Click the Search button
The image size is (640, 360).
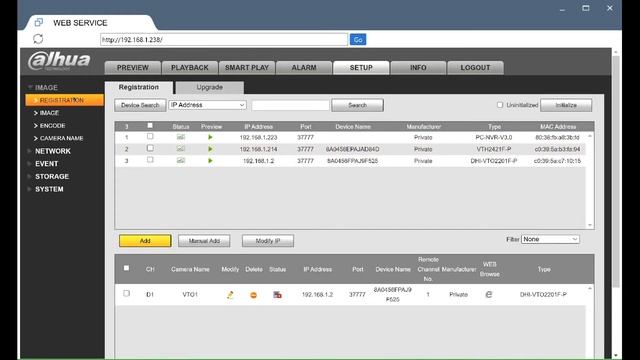click(358, 105)
